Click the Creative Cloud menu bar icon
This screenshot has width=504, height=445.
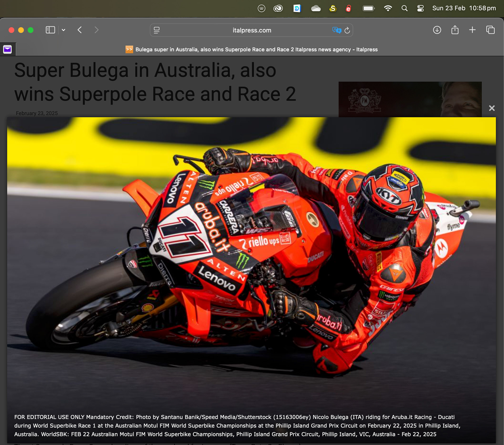click(x=278, y=8)
